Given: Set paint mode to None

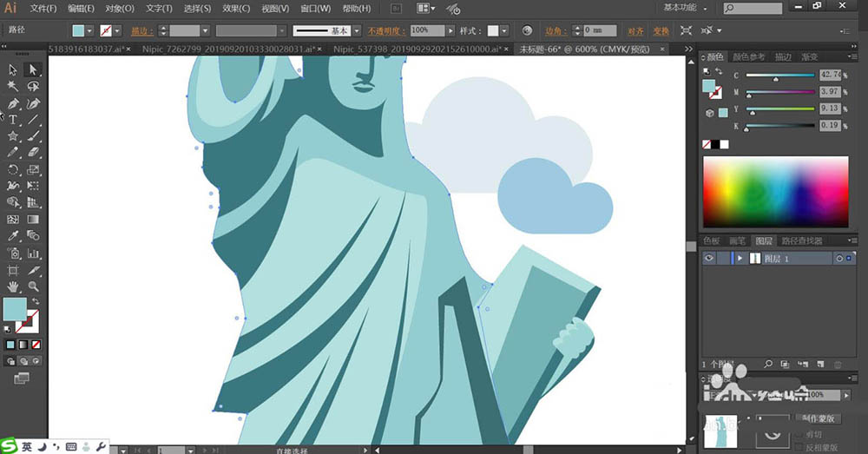Looking at the screenshot, I should tap(36, 345).
